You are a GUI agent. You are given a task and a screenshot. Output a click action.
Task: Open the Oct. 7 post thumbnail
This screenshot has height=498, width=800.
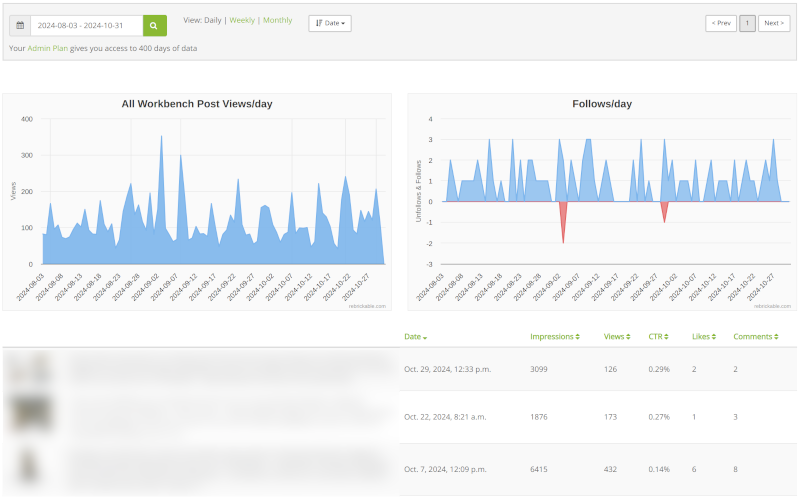coord(30,469)
